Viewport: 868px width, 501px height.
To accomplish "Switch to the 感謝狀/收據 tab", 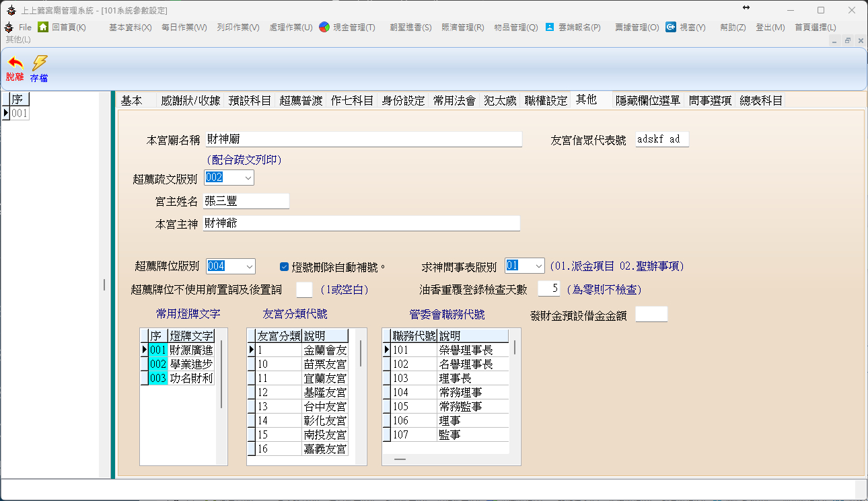I will [x=190, y=100].
